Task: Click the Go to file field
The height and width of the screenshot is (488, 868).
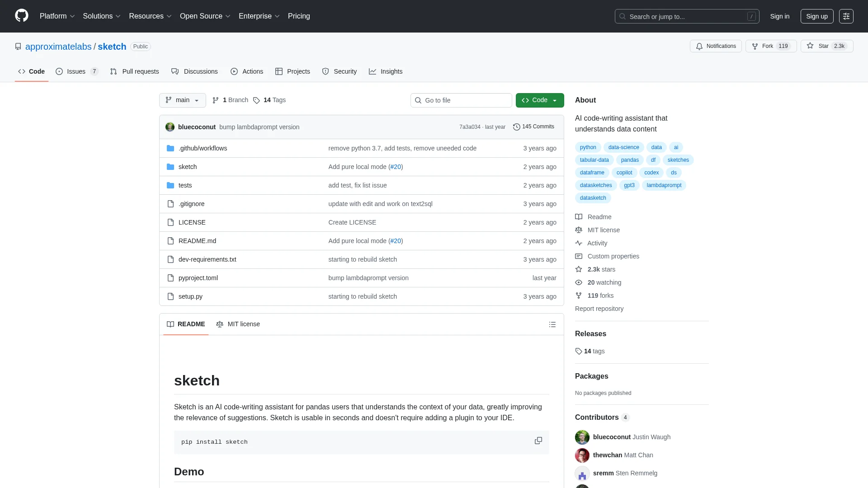Action: [461, 100]
